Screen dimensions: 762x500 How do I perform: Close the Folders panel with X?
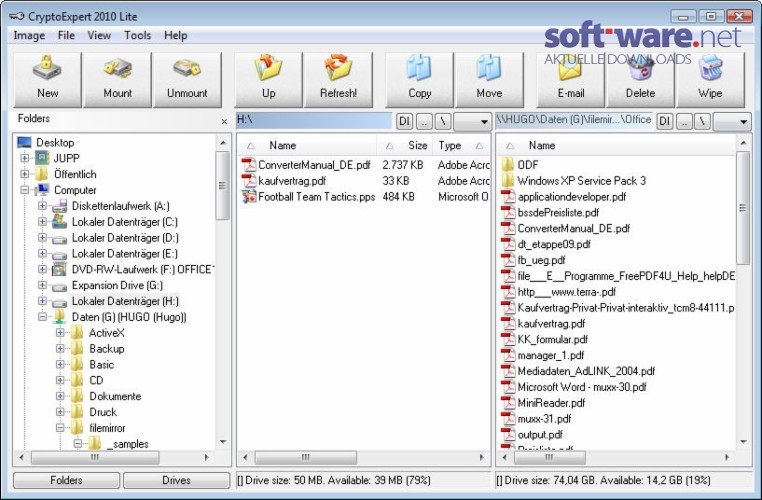click(224, 121)
